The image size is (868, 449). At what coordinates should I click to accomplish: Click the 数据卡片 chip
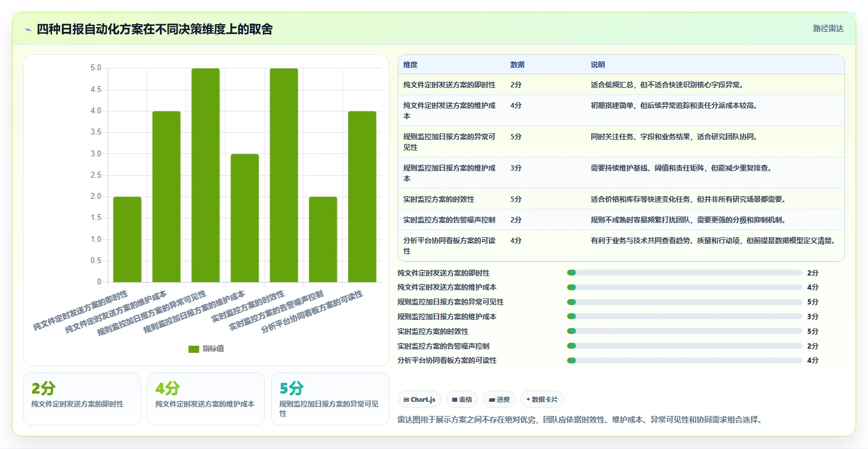click(x=542, y=399)
